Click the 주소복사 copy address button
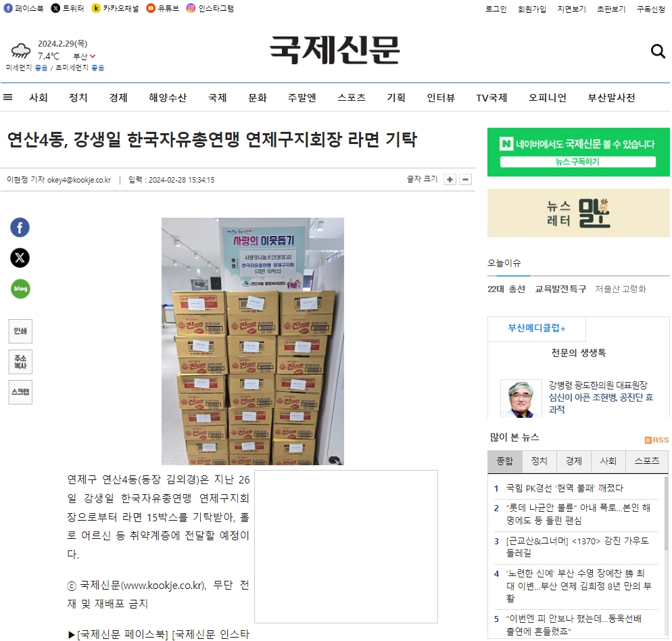The height and width of the screenshot is (641, 672). [20, 362]
